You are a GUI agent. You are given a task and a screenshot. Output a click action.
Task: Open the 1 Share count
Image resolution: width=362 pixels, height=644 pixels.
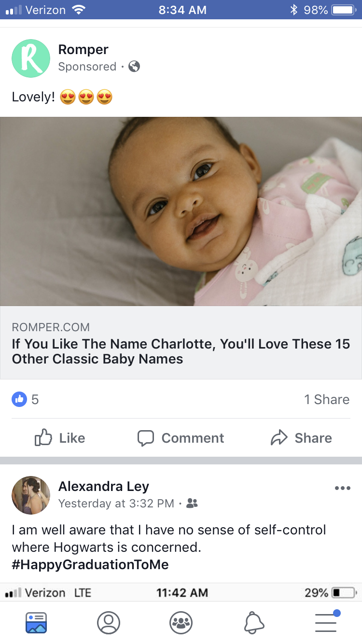(x=327, y=399)
